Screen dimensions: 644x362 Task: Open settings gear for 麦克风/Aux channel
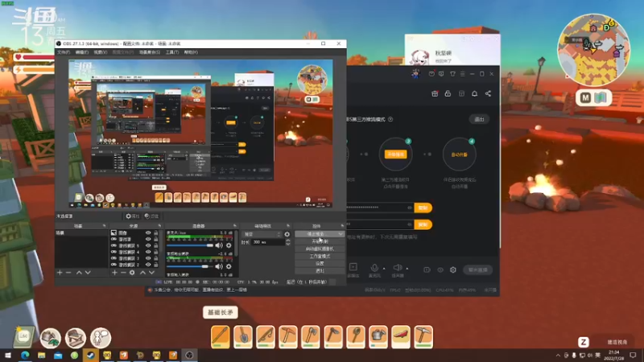(x=229, y=245)
